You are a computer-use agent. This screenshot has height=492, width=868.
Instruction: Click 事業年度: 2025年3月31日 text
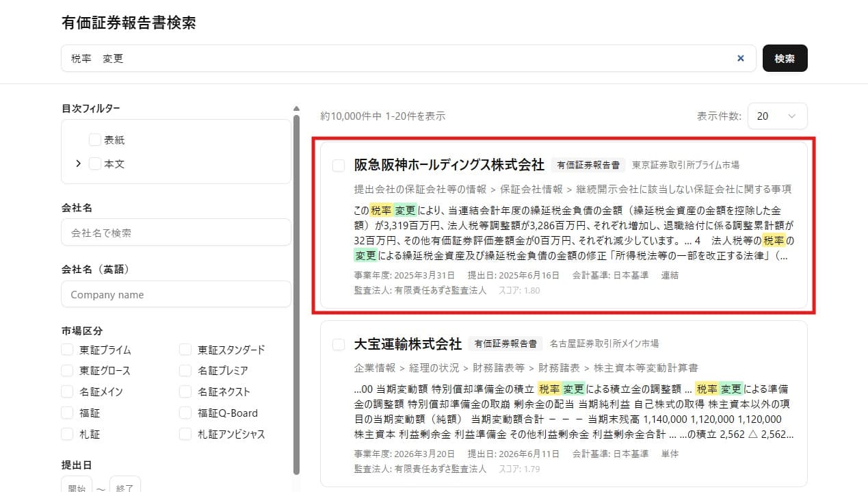click(404, 275)
